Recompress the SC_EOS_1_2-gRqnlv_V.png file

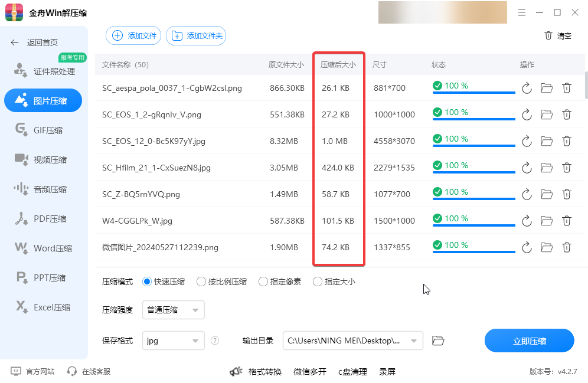pos(527,114)
